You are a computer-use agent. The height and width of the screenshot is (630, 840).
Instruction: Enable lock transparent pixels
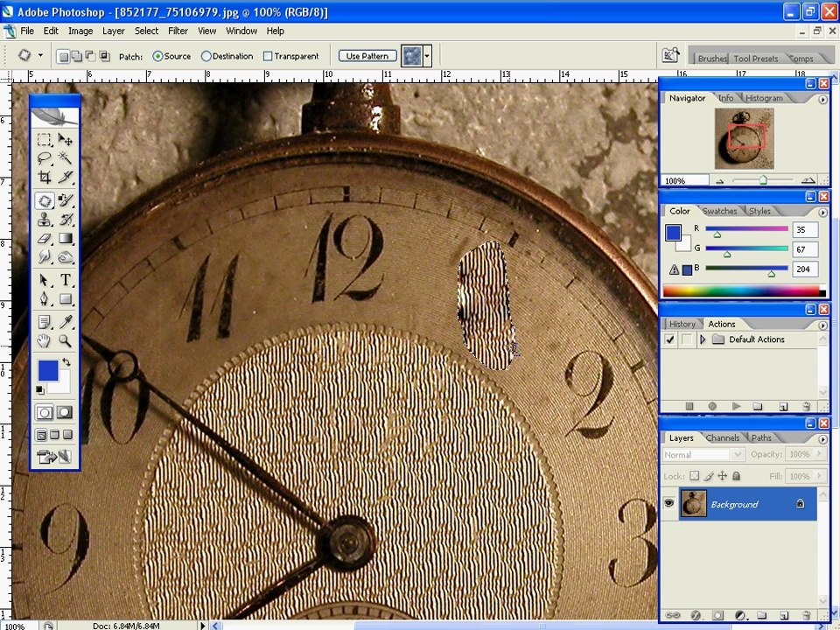(x=694, y=476)
